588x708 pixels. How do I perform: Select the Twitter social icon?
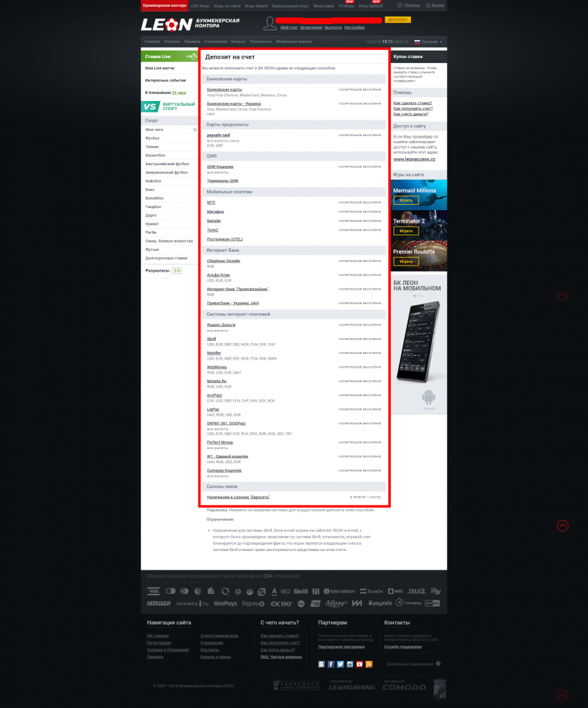[340, 664]
